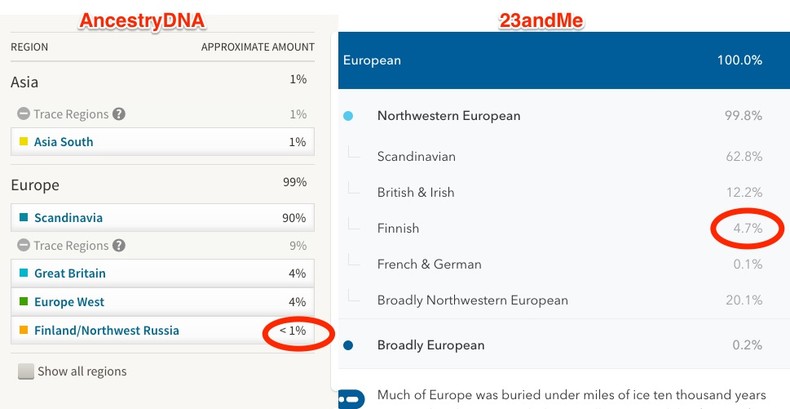The height and width of the screenshot is (409, 790).
Task: Click orange Finland/Northwest Russia swatch
Action: tap(23, 330)
